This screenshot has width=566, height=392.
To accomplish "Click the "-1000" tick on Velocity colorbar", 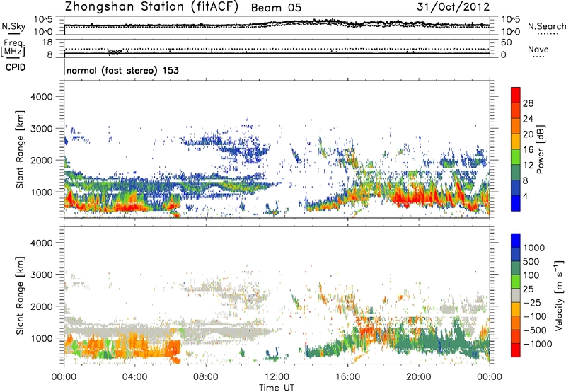I will (x=537, y=344).
